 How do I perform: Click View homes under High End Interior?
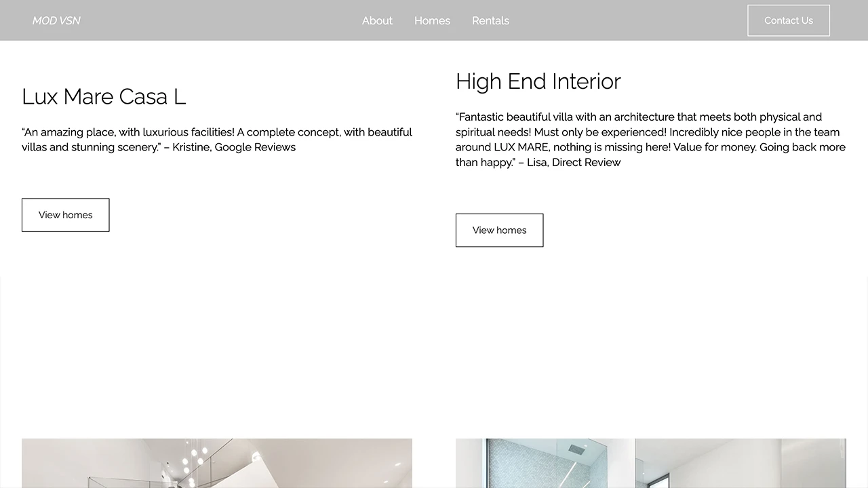(x=499, y=230)
